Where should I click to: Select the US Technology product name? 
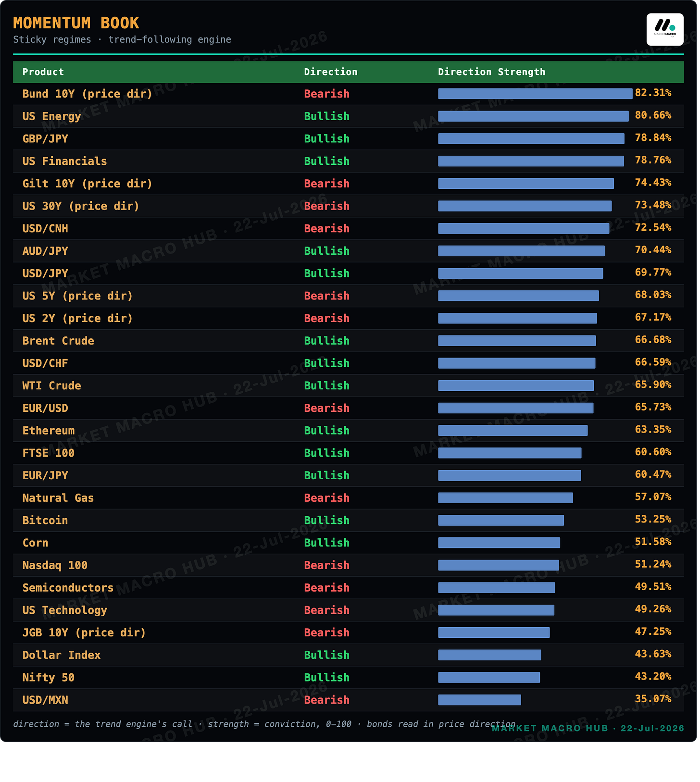(64, 610)
